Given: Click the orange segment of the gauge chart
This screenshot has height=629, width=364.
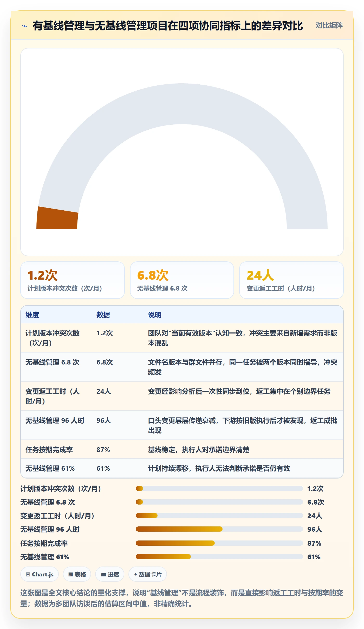Looking at the screenshot, I should pyautogui.click(x=57, y=218).
